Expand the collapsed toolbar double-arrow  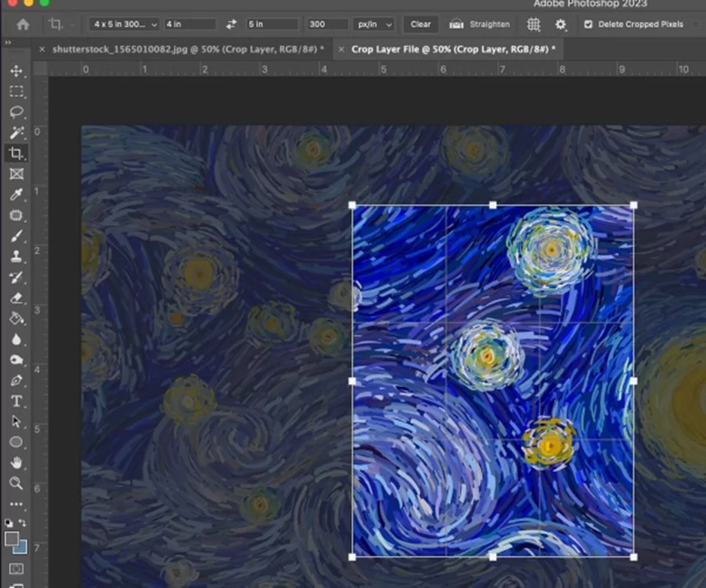(x=8, y=42)
